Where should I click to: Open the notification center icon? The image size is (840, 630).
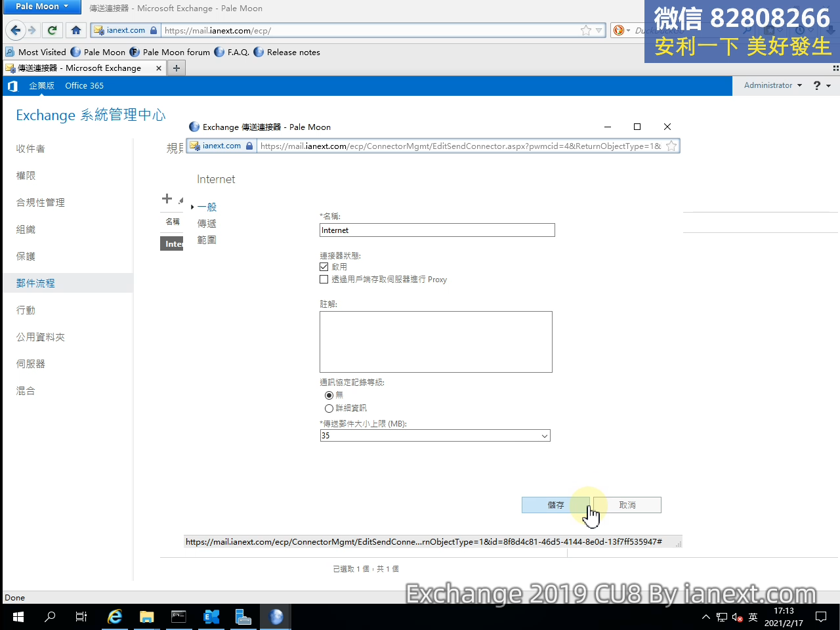pos(821,617)
